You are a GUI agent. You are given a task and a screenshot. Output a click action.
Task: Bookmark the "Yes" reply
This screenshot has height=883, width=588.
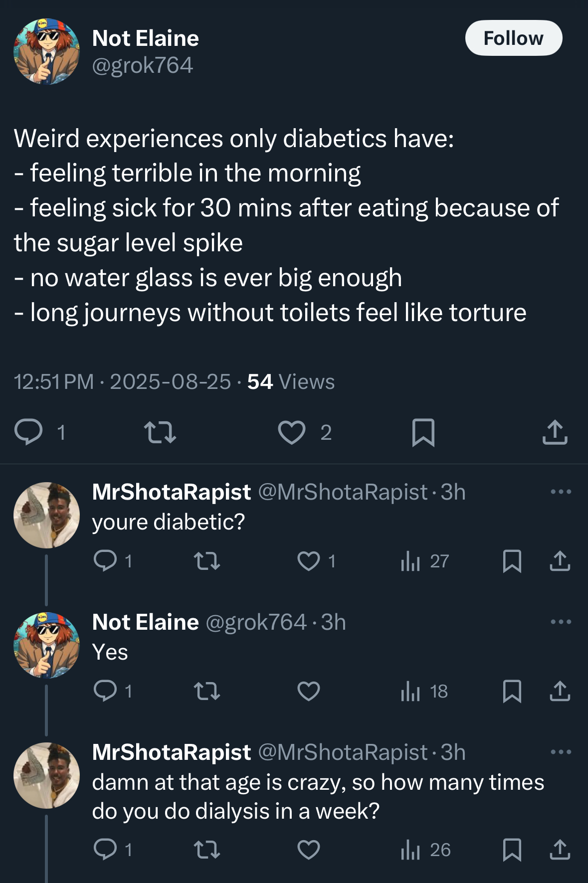coord(512,691)
